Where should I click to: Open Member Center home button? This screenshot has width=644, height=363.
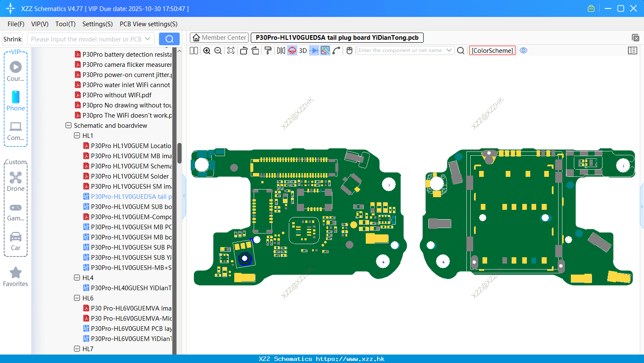pos(219,38)
